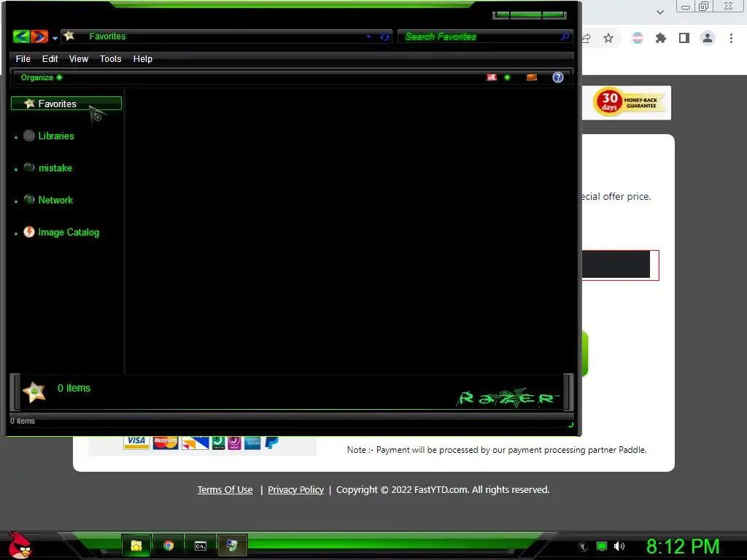
Task: Expand the Image Catalog tree node
Action: [16, 234]
